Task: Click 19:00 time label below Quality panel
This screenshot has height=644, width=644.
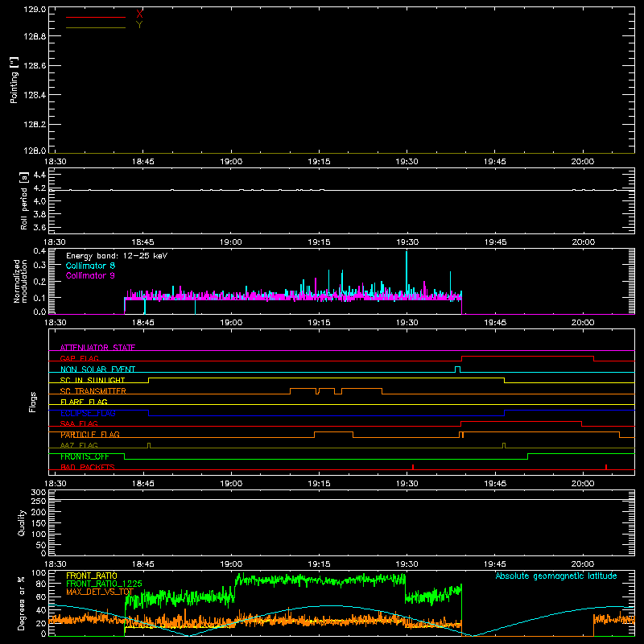Action: pos(231,564)
